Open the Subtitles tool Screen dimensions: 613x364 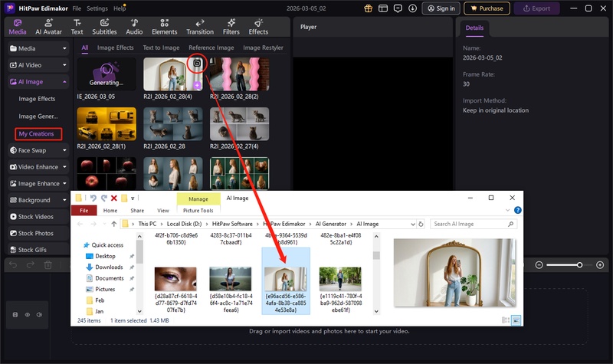click(104, 27)
